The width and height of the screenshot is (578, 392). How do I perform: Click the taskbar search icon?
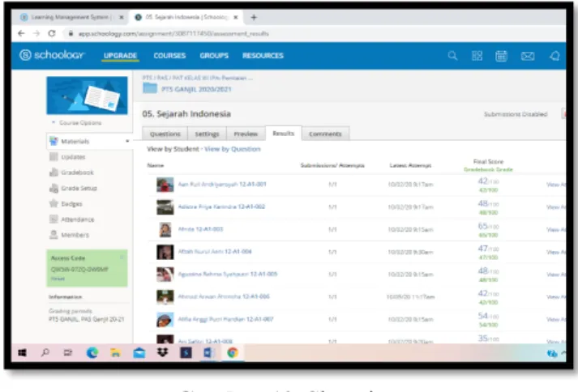[x=45, y=353]
